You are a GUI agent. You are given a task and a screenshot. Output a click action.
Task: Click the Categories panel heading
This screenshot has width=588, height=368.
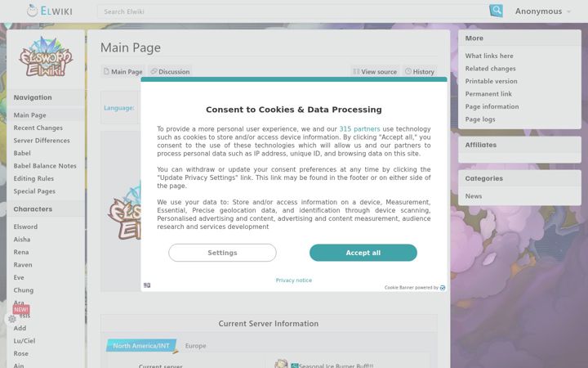click(x=483, y=179)
